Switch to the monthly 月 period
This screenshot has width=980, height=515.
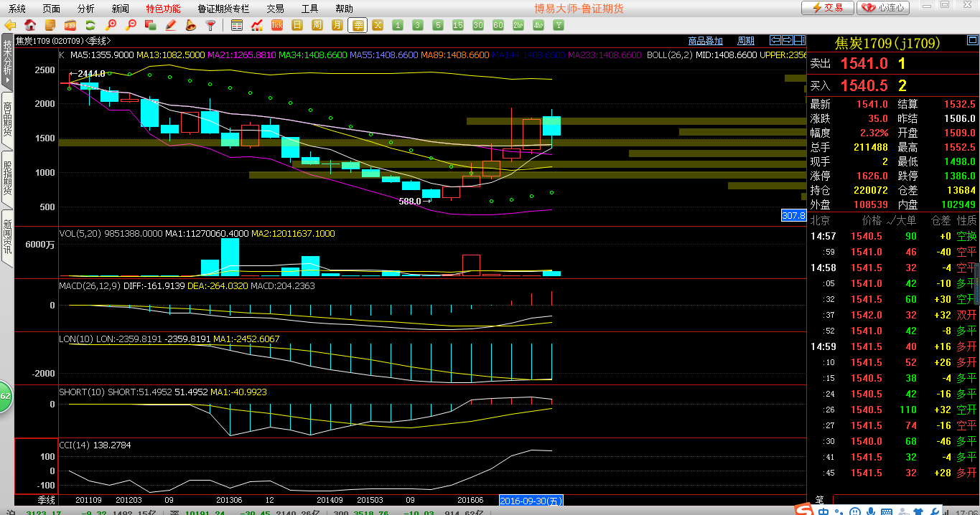(x=337, y=26)
